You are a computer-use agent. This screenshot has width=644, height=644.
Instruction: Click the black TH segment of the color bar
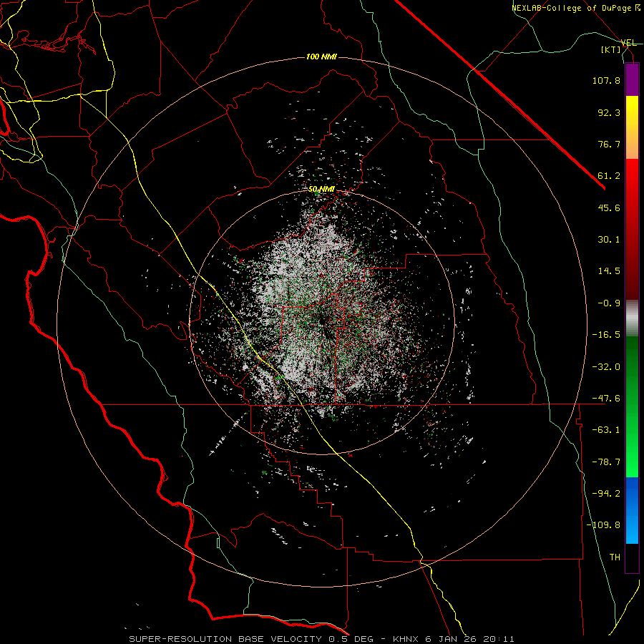point(632,558)
